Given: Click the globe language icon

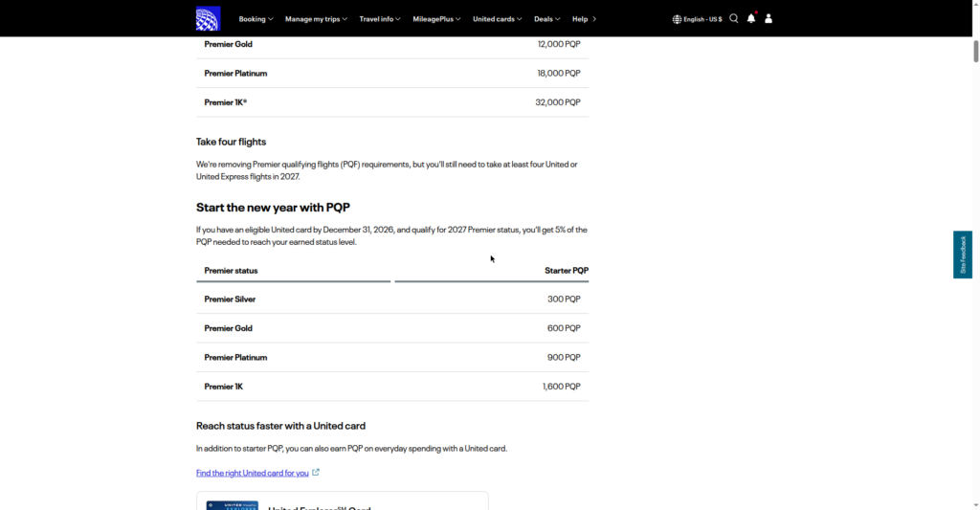Looking at the screenshot, I should pos(677,19).
